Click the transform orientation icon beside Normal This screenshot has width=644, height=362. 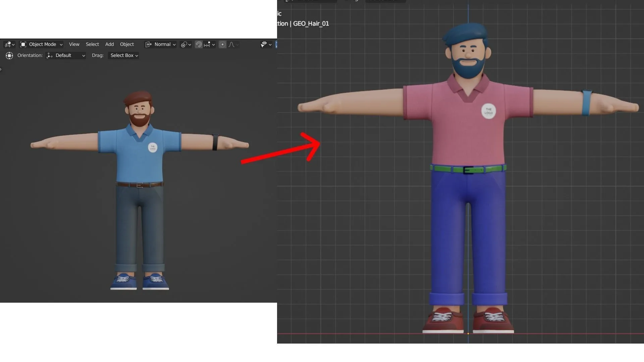pyautogui.click(x=148, y=44)
